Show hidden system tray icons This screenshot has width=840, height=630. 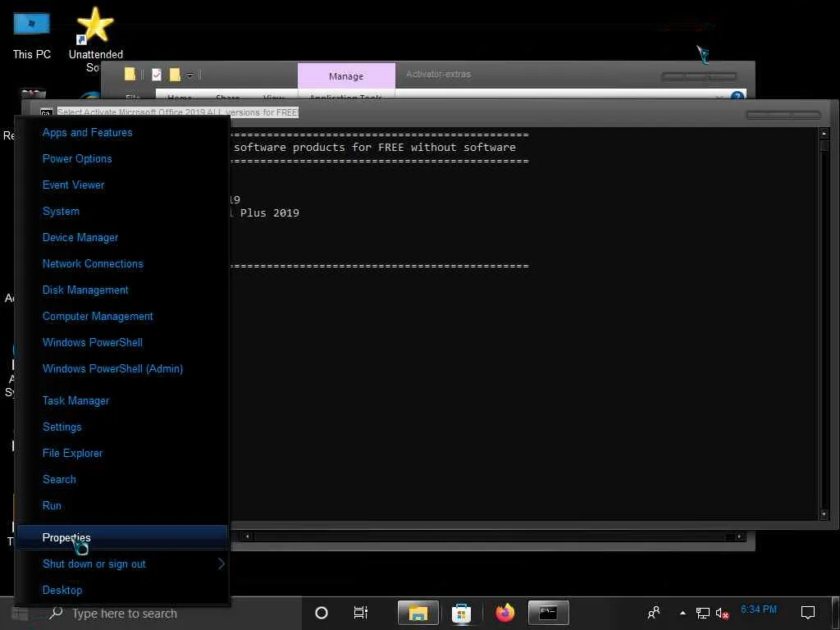682,613
